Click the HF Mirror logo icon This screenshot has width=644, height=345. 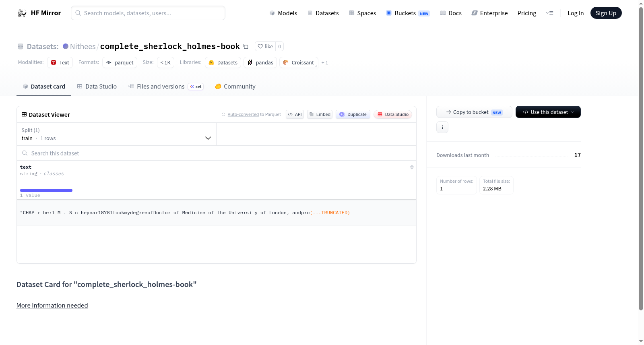click(22, 13)
